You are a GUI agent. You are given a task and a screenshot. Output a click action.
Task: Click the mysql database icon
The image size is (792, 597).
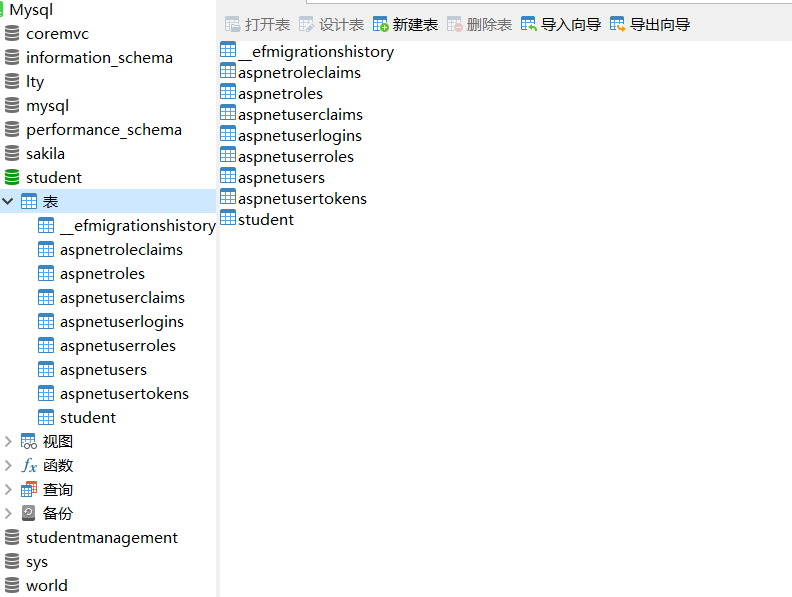[x=12, y=106]
